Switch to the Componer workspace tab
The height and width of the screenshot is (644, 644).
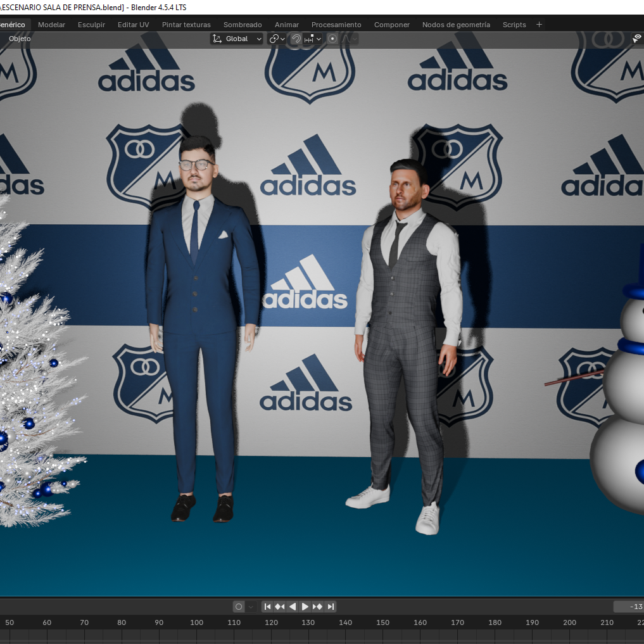(x=392, y=25)
